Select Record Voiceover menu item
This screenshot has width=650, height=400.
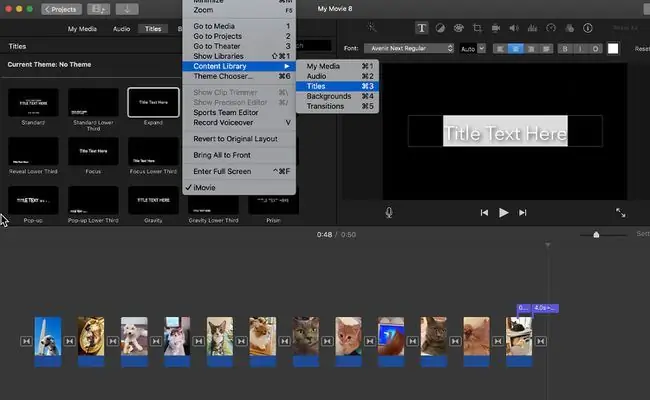[239, 122]
